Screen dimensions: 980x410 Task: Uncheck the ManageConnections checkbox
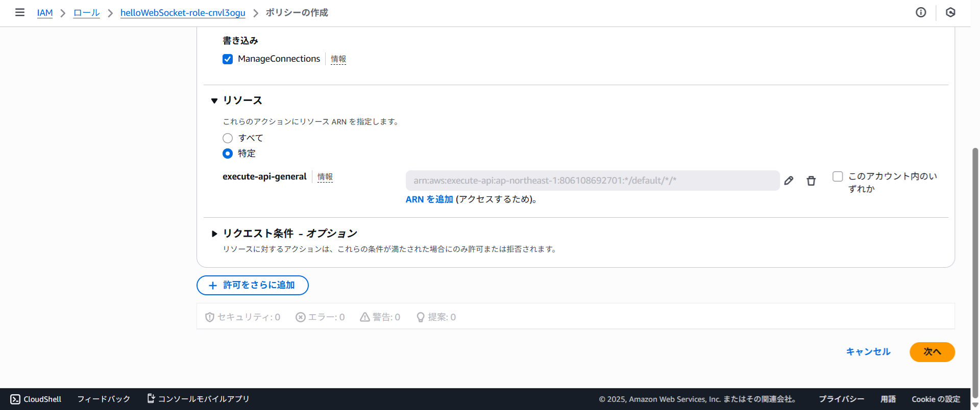(x=228, y=59)
